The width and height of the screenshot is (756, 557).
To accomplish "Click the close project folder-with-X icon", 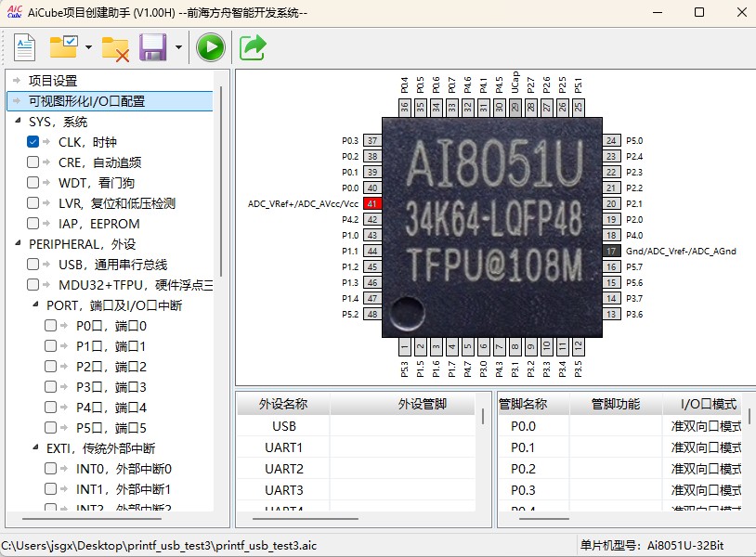I will [x=115, y=48].
